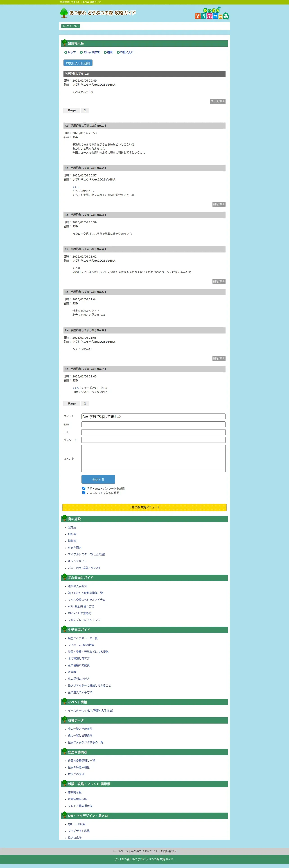Open 髪型とヘアカラーの一覧 link
289x868 pixels.
83,638
